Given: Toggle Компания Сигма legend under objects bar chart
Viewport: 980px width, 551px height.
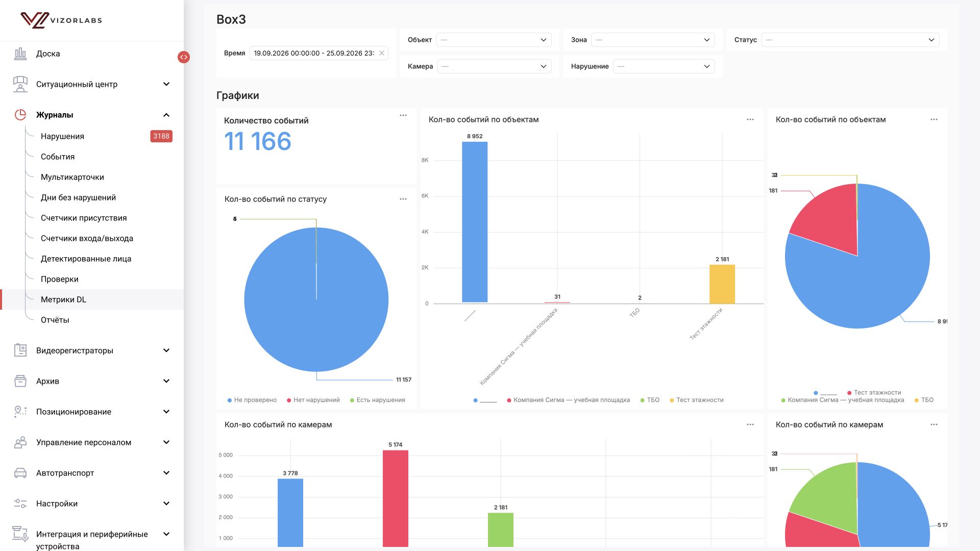Looking at the screenshot, I should pos(568,400).
